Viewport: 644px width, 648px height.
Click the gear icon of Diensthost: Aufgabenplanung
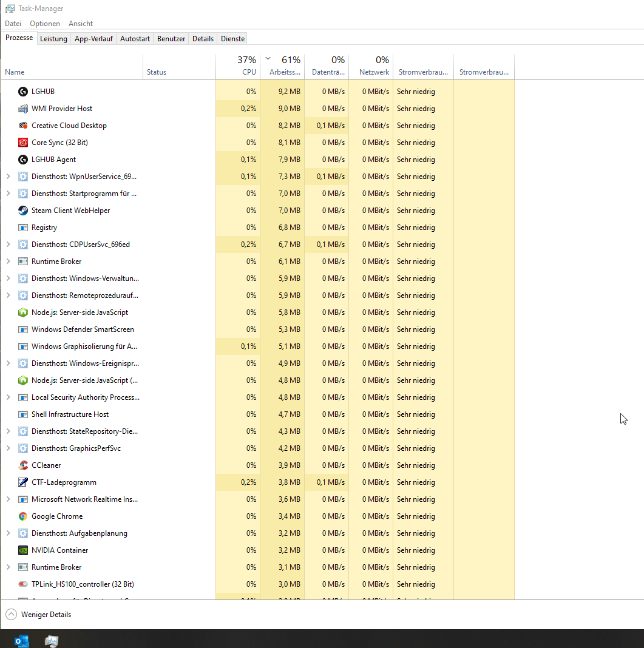[x=23, y=533]
